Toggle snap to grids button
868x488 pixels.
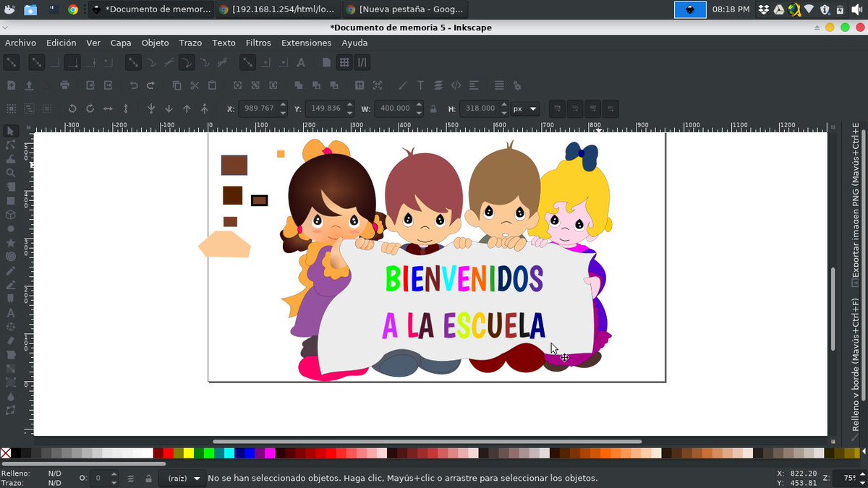[x=344, y=63]
